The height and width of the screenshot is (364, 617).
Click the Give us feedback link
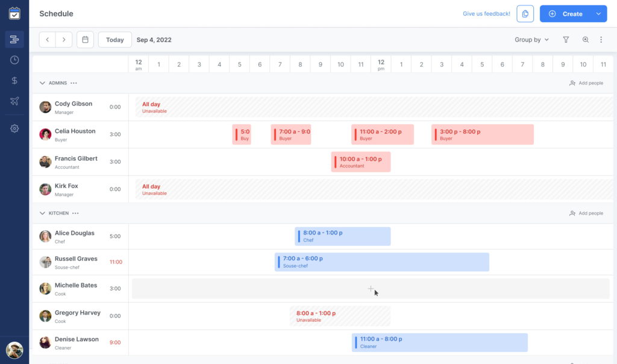click(486, 14)
